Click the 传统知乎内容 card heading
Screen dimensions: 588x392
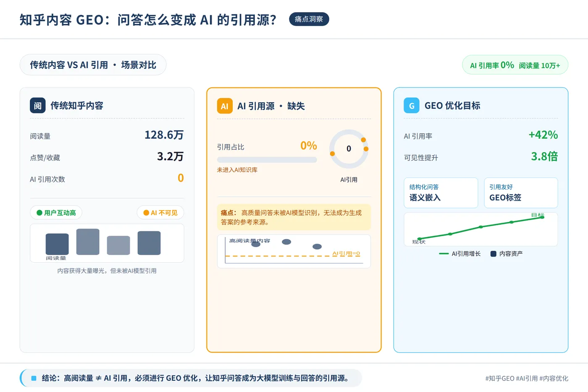[77, 105]
